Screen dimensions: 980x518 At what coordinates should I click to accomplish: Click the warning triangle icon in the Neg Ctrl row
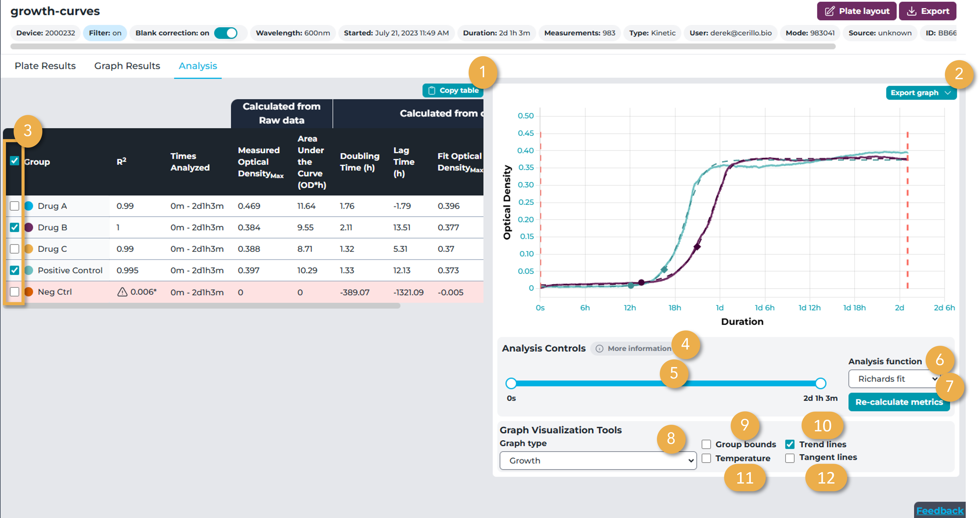(x=122, y=292)
